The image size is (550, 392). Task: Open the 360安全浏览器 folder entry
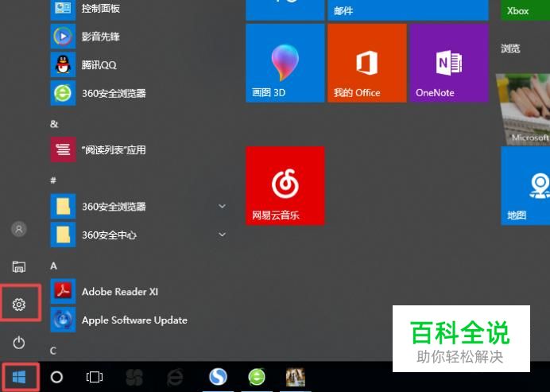coord(139,207)
